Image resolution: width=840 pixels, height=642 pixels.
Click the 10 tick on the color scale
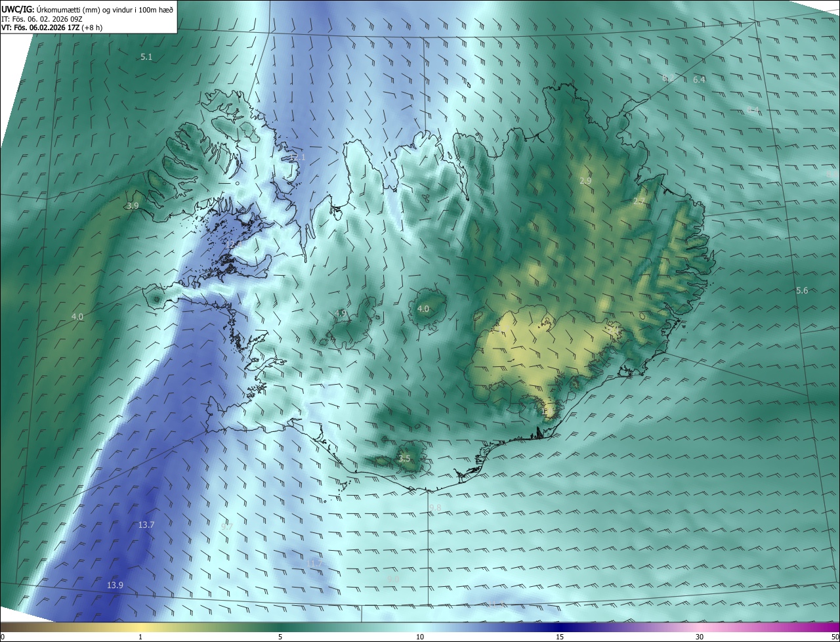(420, 637)
